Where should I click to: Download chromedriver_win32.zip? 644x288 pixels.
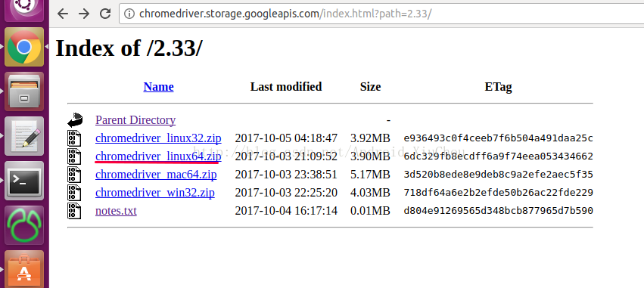155,193
